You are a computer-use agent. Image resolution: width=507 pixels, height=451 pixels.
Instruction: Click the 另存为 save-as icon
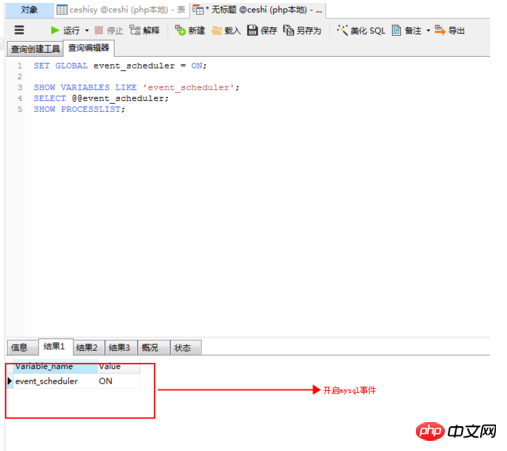(x=288, y=30)
